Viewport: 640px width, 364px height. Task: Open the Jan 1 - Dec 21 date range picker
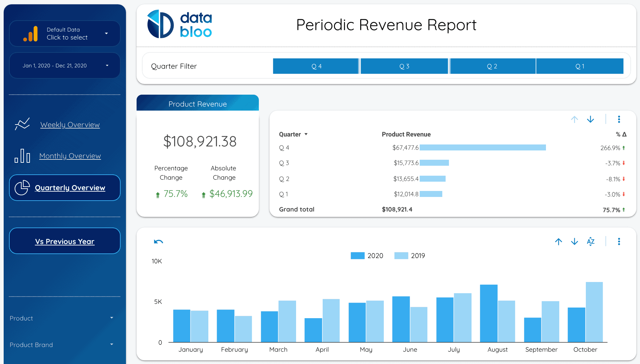click(64, 65)
